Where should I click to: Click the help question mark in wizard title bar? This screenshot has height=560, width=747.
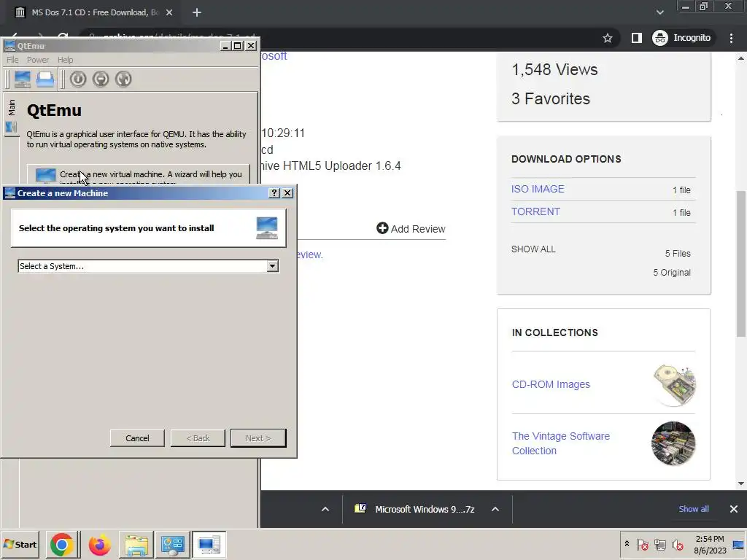click(x=274, y=192)
